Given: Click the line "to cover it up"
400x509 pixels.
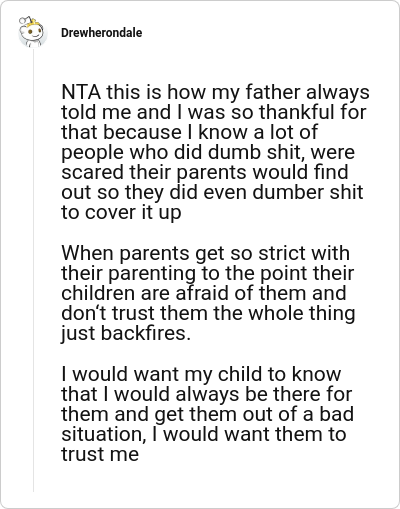Looking at the screenshot, I should [x=121, y=212].
